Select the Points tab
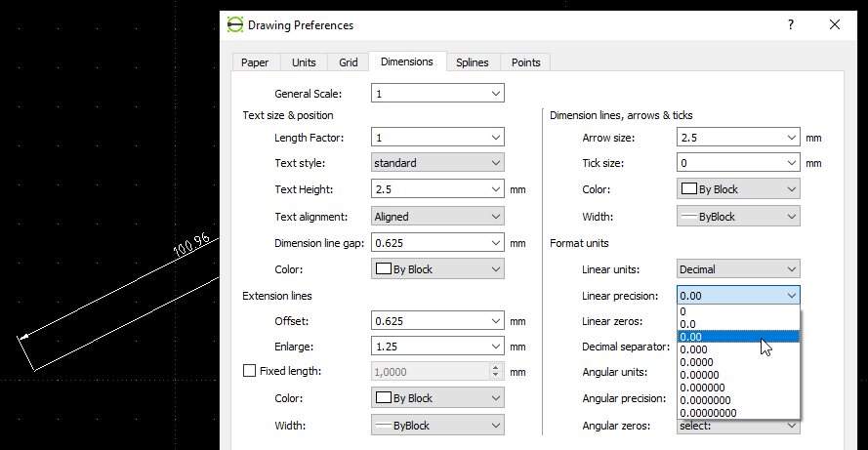868x450 pixels. pyautogui.click(x=525, y=62)
